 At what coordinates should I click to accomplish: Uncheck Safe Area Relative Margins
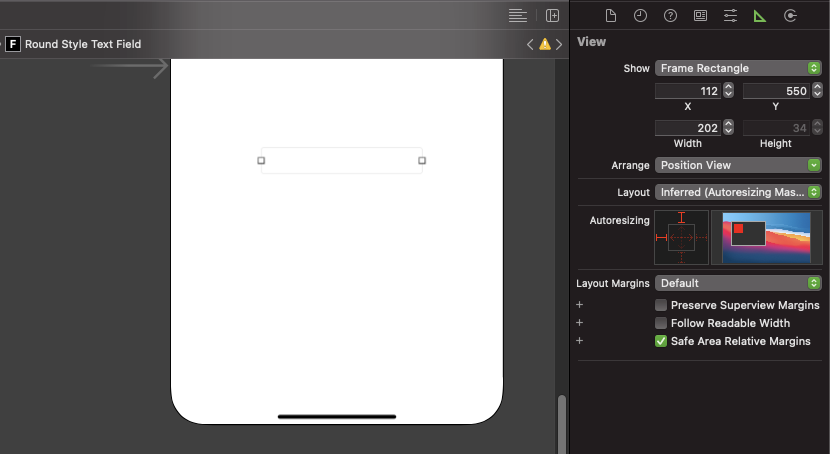[661, 341]
